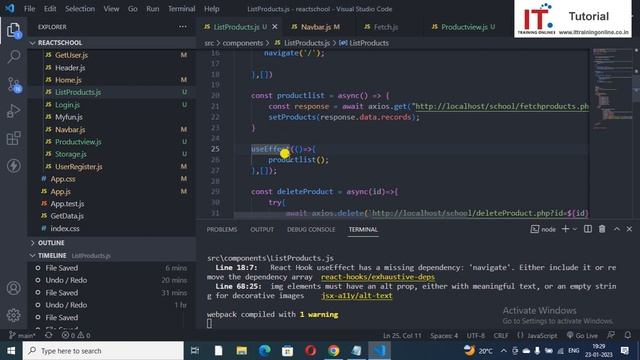Click the Synchronize Changes icon in status bar
This screenshot has width=640, height=360.
[49, 335]
